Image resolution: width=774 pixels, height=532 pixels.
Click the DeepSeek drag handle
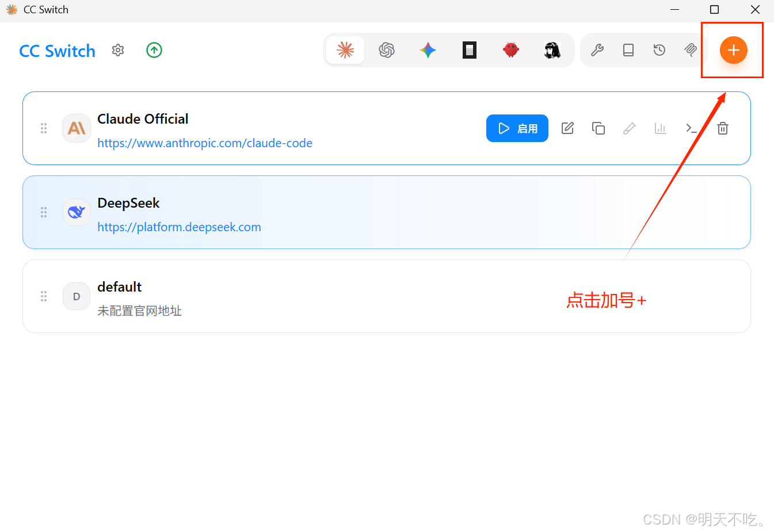coord(44,212)
